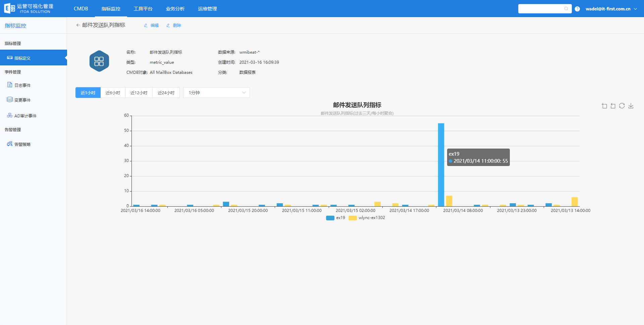Go back with the arrow beside 邮件发送队列指标

pos(78,25)
